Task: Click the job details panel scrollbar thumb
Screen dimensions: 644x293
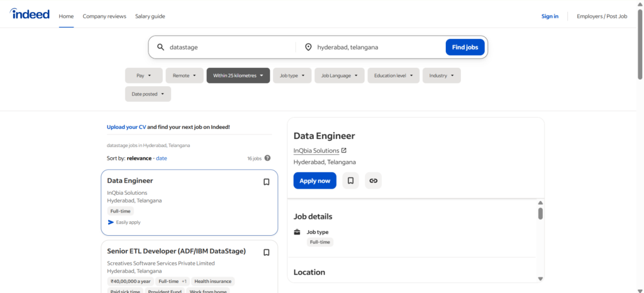Action: 540,213
